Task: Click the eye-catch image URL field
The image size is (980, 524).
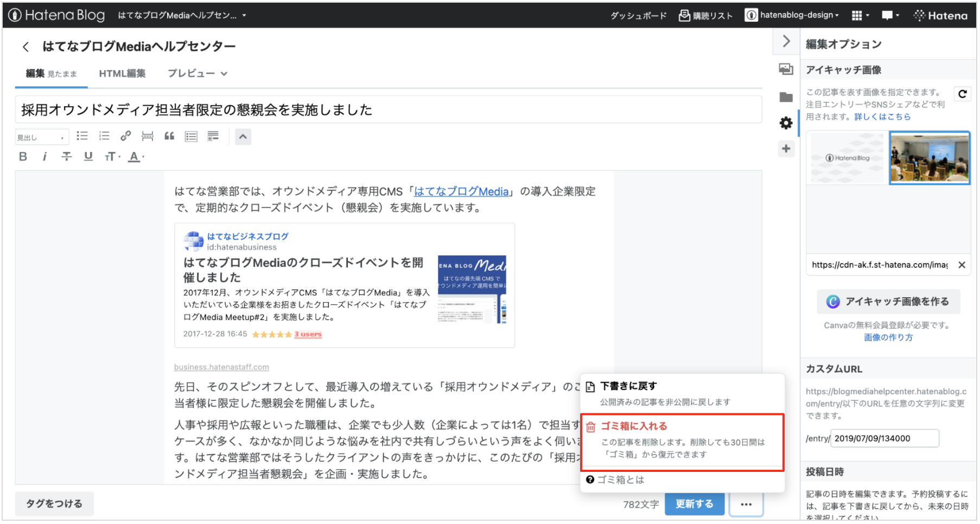Action: tap(880, 265)
